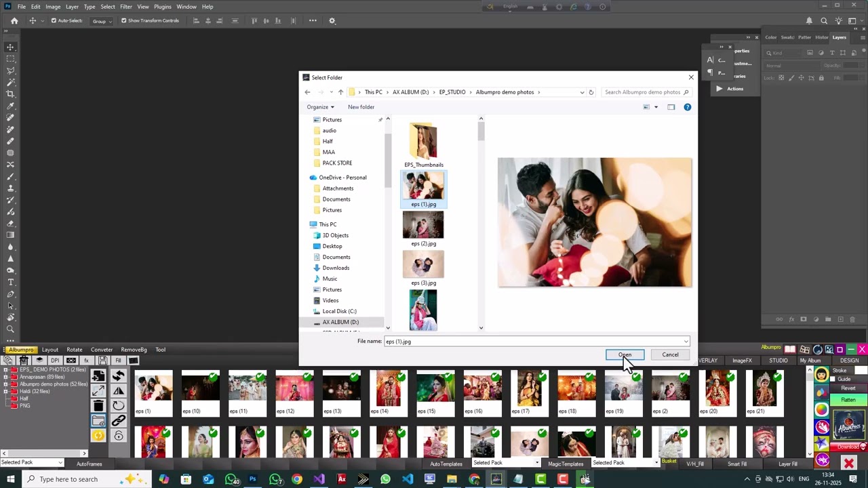868x488 pixels.
Task: Click the Smart Fill button
Action: tap(737, 464)
